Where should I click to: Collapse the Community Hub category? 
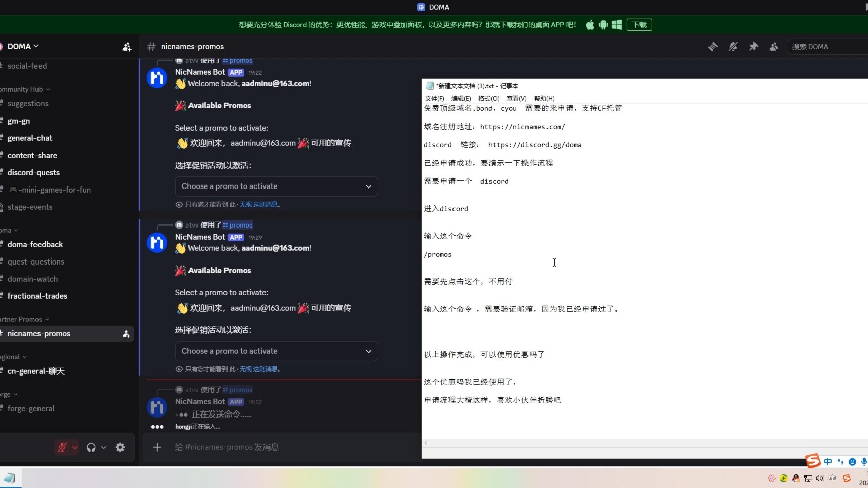(25, 89)
